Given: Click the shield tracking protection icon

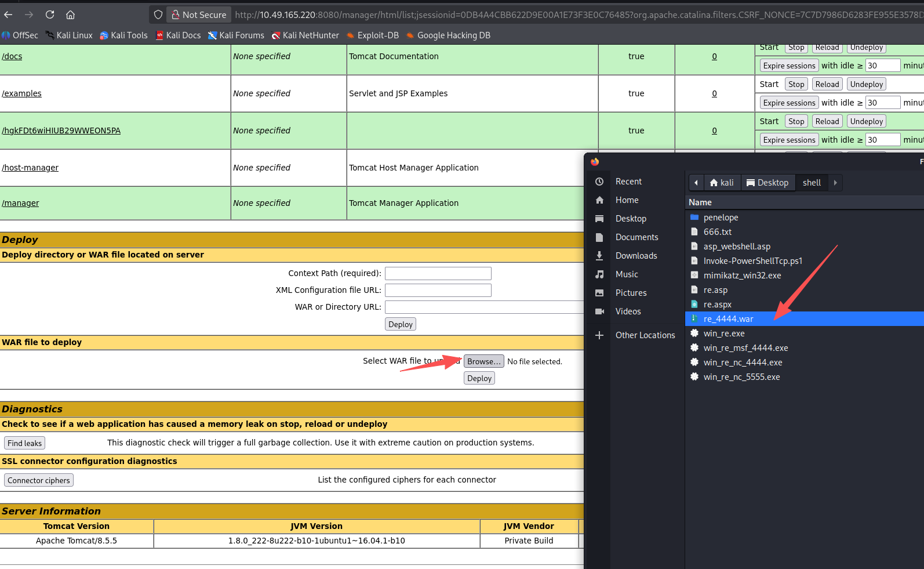Looking at the screenshot, I should (158, 15).
